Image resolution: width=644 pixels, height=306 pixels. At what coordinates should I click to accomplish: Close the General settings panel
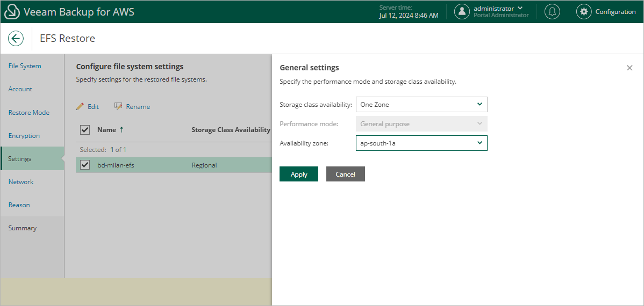[629, 68]
